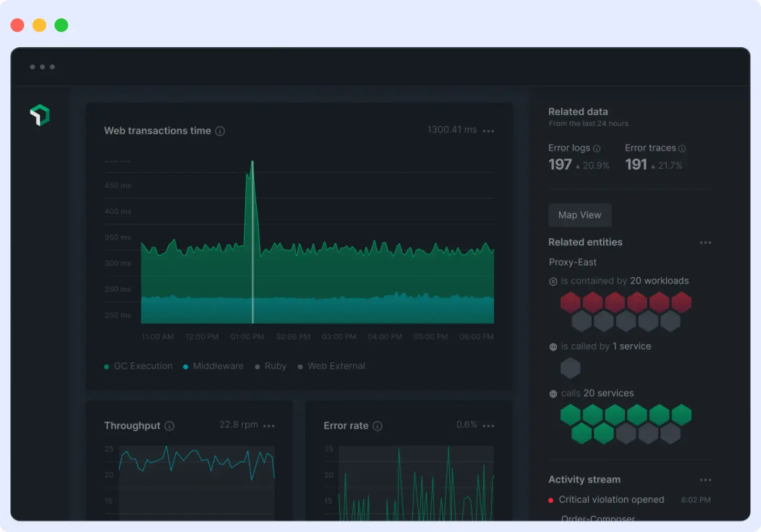The width and height of the screenshot is (761, 532).
Task: Click the Map View button
Action: pyautogui.click(x=580, y=215)
